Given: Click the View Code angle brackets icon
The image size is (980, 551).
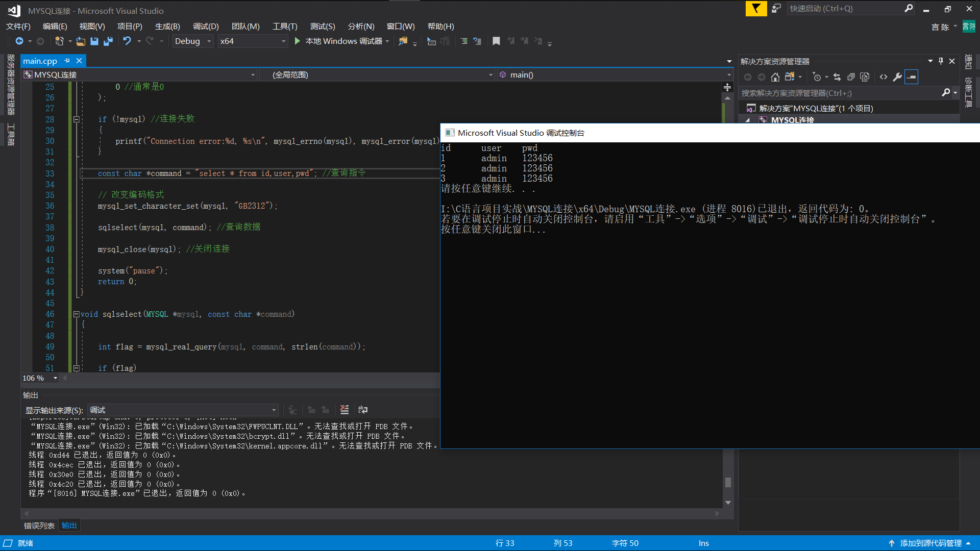Looking at the screenshot, I should (883, 77).
